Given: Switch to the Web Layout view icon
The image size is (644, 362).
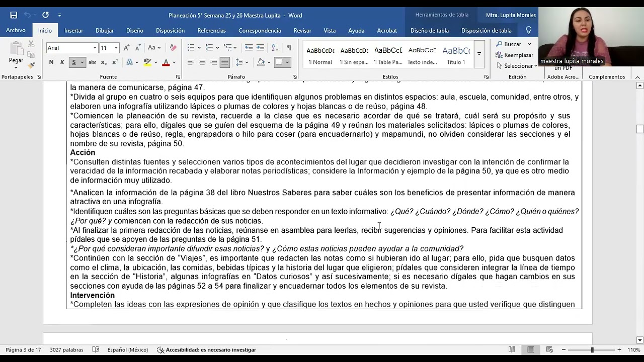Looking at the screenshot, I should (549, 350).
